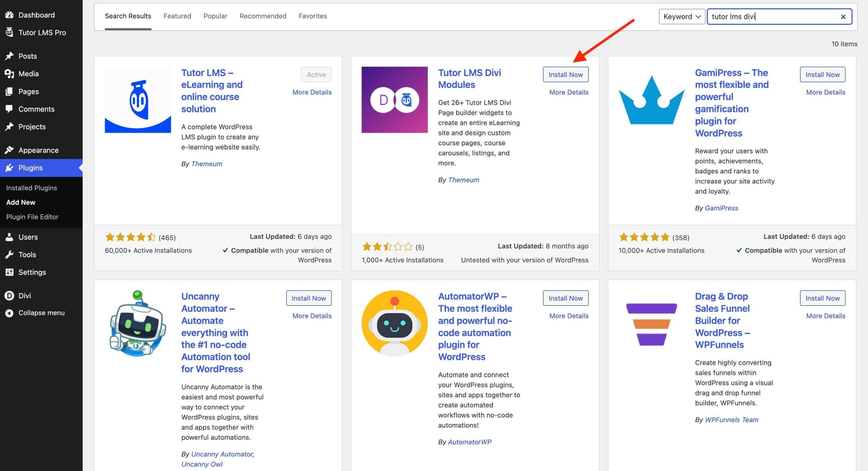Image resolution: width=868 pixels, height=471 pixels.
Task: Open Installed Plugins submenu item
Action: click(32, 188)
